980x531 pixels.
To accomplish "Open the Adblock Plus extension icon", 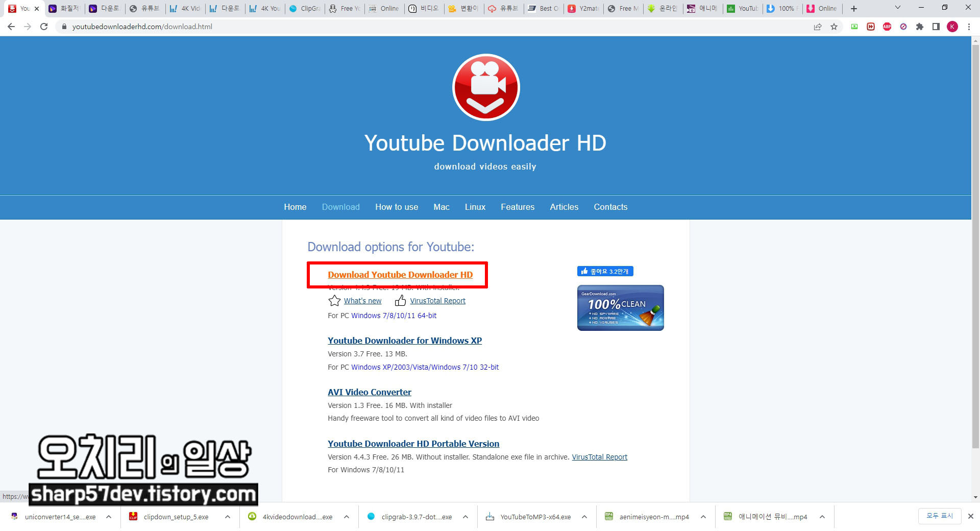I will tap(887, 27).
